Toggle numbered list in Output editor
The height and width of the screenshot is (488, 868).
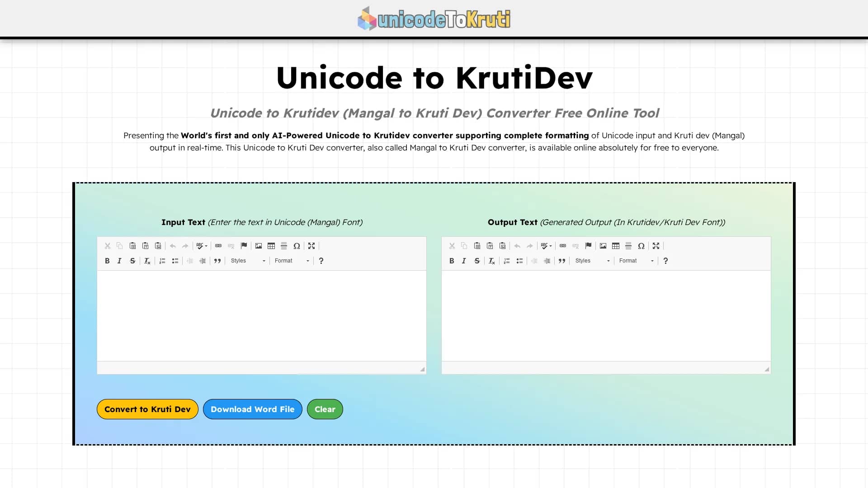pos(507,261)
